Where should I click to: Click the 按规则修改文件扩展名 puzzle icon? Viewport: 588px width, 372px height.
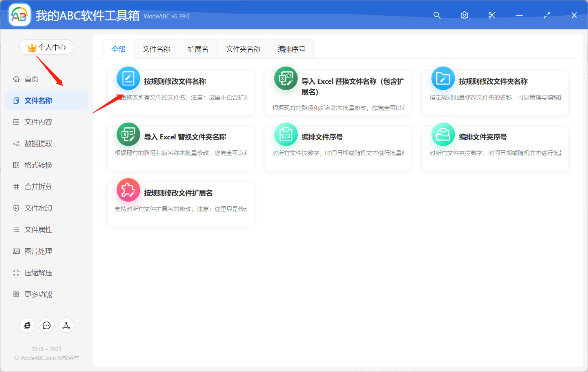coord(128,190)
